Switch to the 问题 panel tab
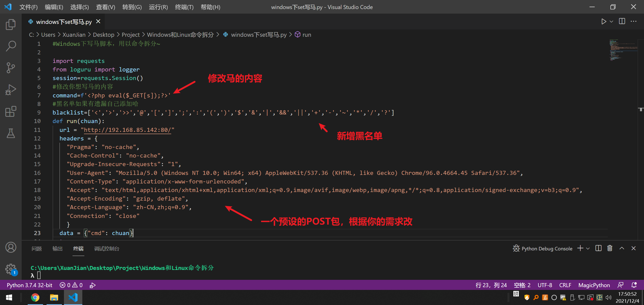Viewport: 644px width, 305px height. click(x=37, y=249)
